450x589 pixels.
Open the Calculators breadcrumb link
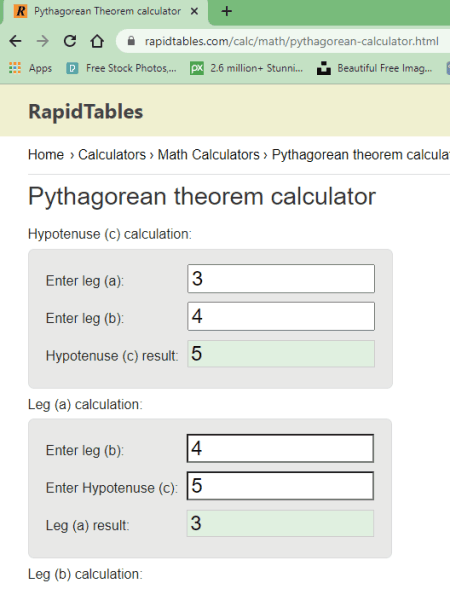(112, 154)
